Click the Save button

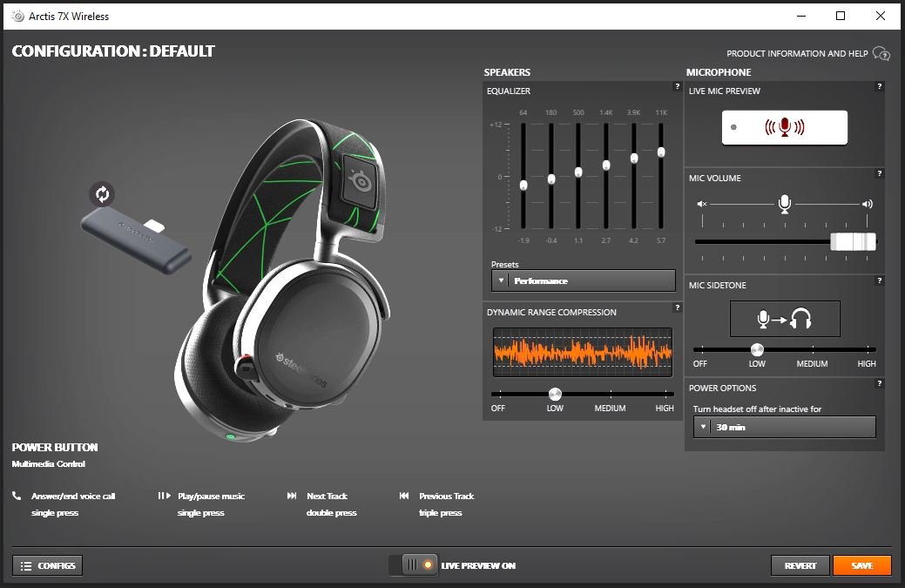(861, 565)
